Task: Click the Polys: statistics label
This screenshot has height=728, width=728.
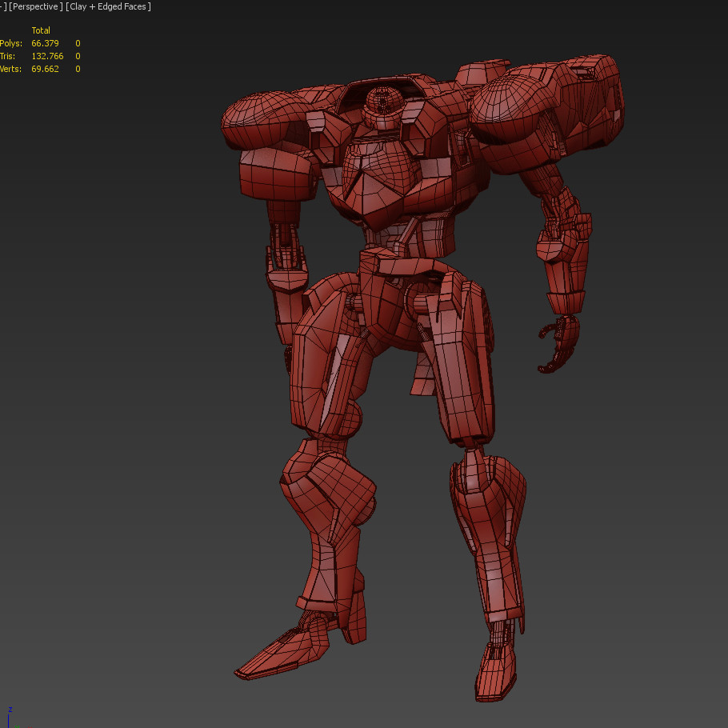Action: pyautogui.click(x=10, y=43)
